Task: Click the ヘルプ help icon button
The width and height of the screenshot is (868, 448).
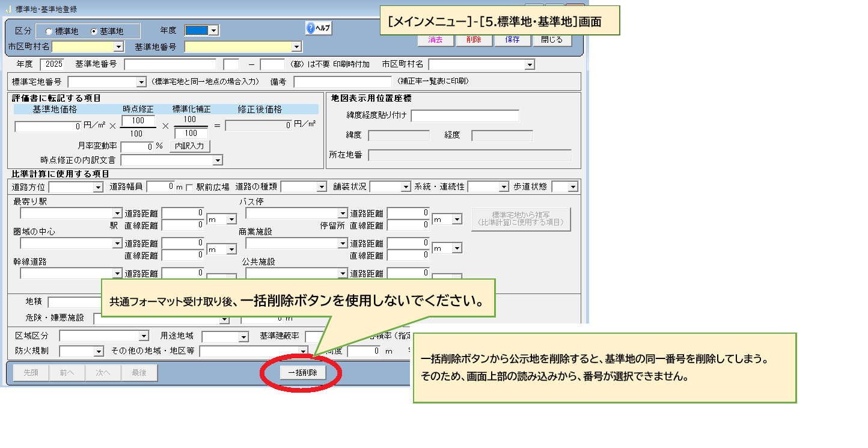Action: (319, 28)
